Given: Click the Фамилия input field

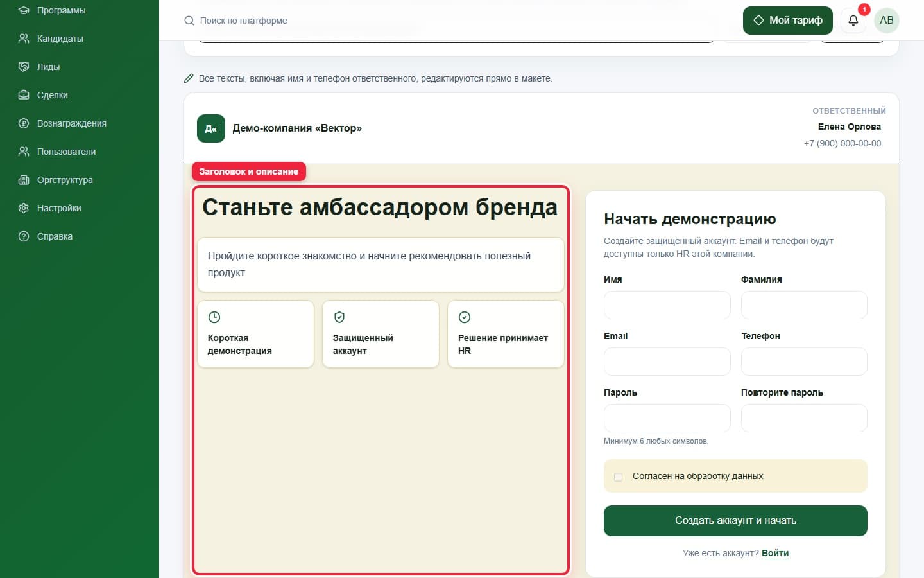Looking at the screenshot, I should [x=804, y=305].
